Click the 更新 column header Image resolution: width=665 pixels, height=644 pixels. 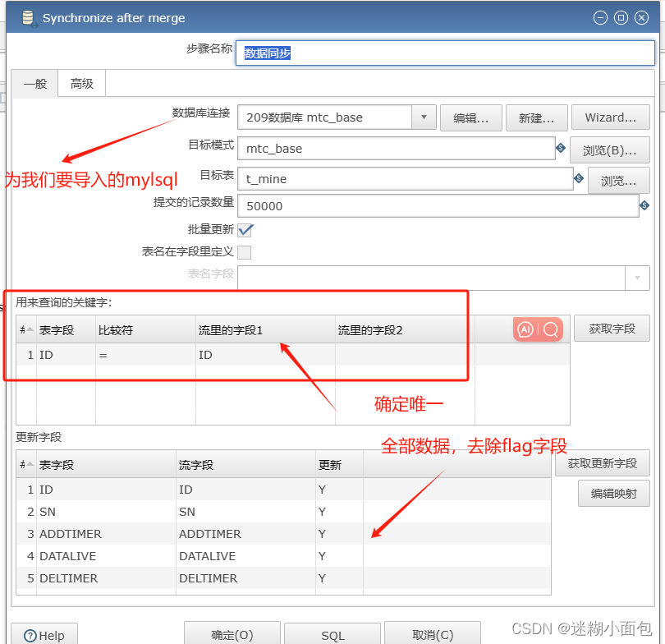pyautogui.click(x=339, y=465)
